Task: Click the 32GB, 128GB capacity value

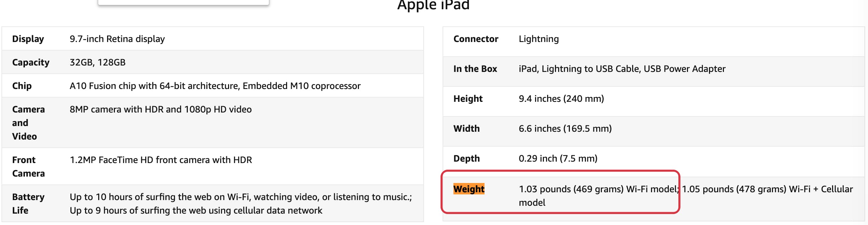Action: pyautogui.click(x=97, y=62)
